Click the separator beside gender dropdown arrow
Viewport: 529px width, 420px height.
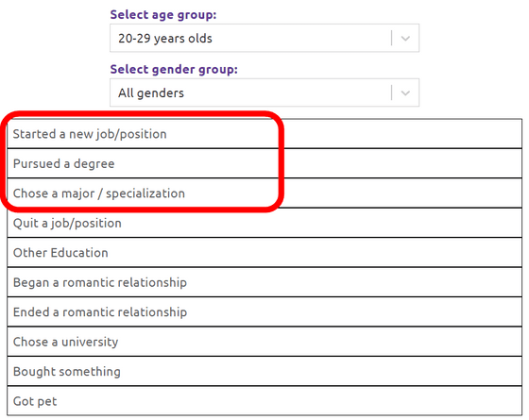(x=392, y=92)
